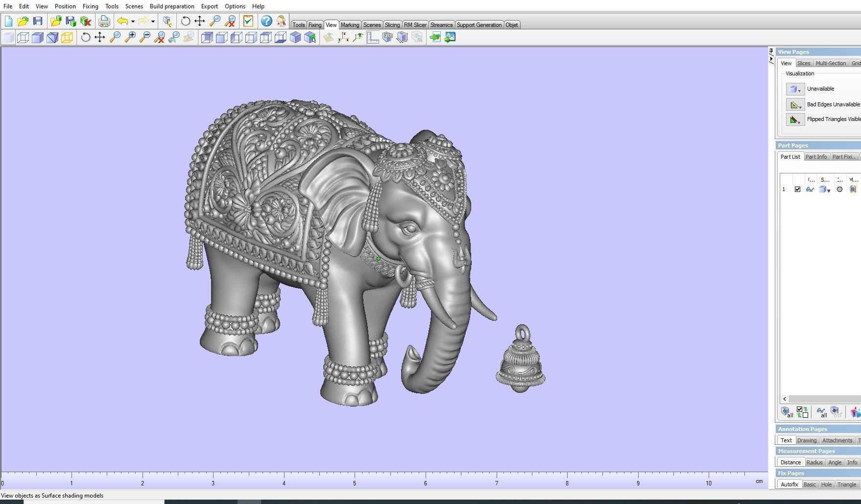
Task: Click the color circle for part 1
Action: [x=839, y=190]
